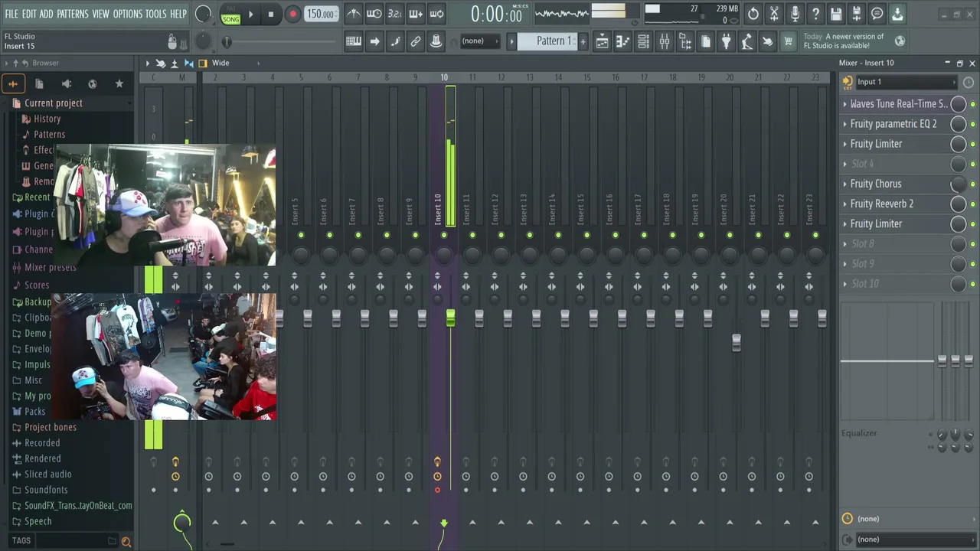Click the scissors audio editor icon
Viewport: 980px width, 551px height.
(x=774, y=14)
